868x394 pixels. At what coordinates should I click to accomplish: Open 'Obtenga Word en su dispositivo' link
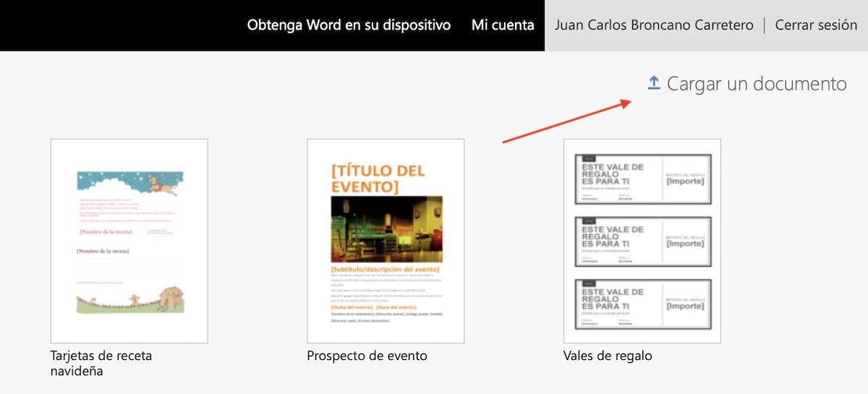tap(349, 25)
